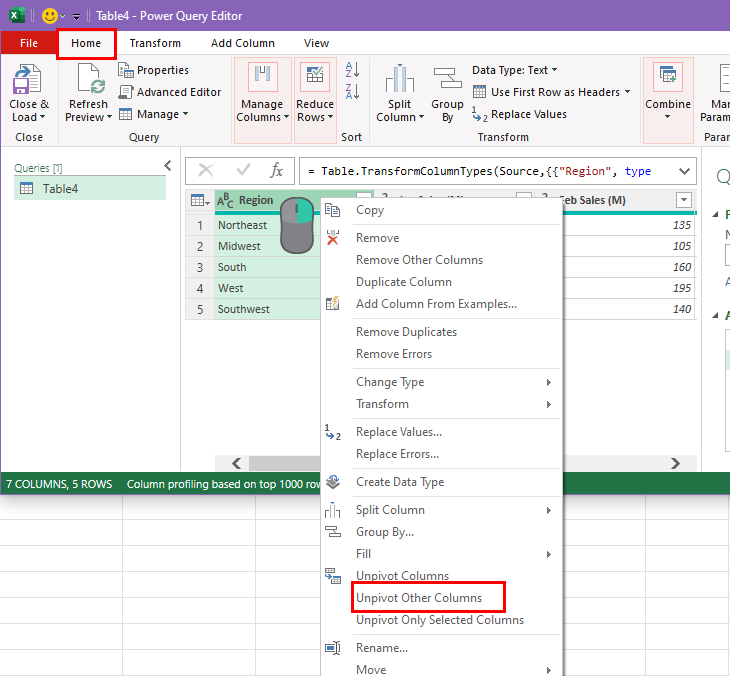Sort the column descending Z to A

(352, 91)
